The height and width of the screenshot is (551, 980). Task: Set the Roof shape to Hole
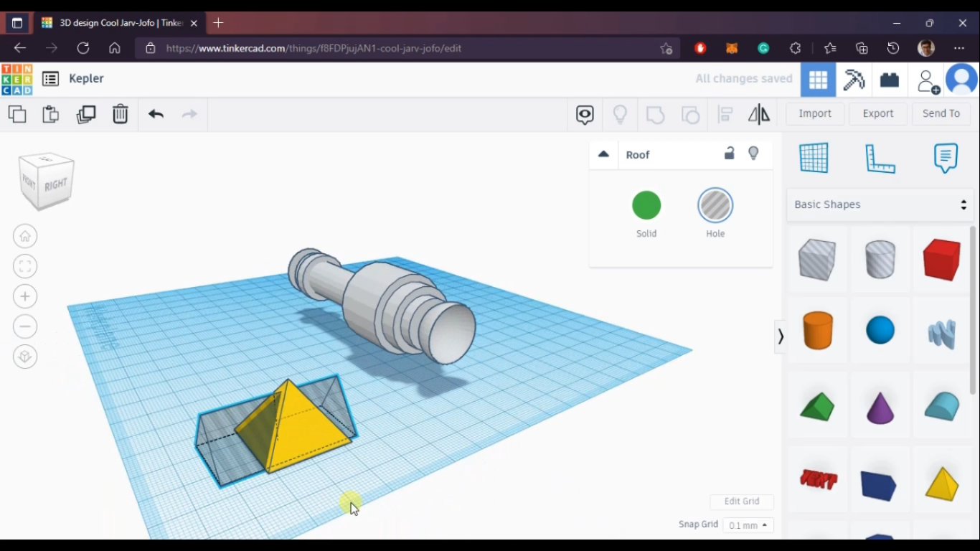(715, 206)
